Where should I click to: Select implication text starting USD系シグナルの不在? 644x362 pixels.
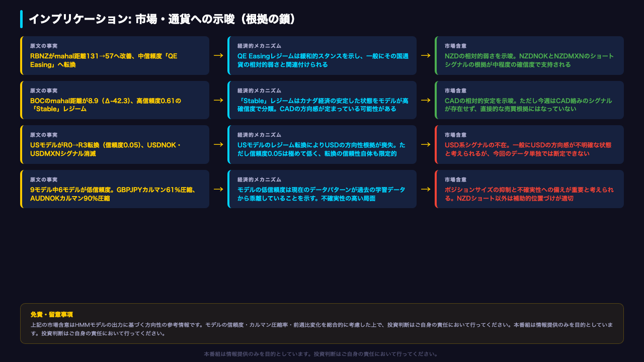point(528,149)
